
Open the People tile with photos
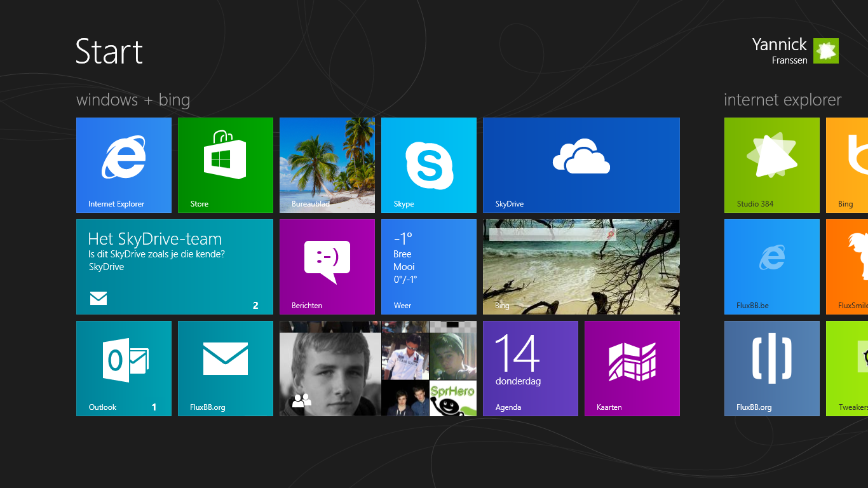(x=378, y=369)
